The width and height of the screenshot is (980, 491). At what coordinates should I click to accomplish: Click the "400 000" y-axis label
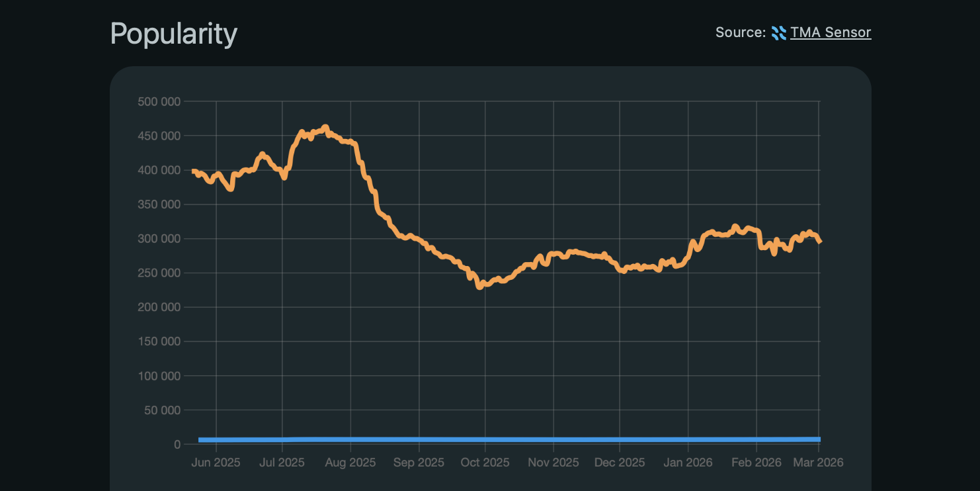tap(159, 170)
